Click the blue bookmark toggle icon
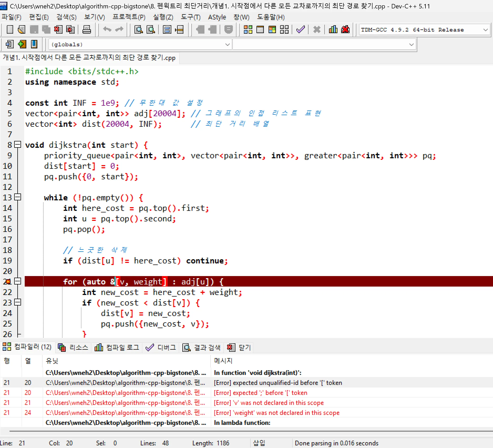The height and width of the screenshot is (448, 493). click(34, 44)
